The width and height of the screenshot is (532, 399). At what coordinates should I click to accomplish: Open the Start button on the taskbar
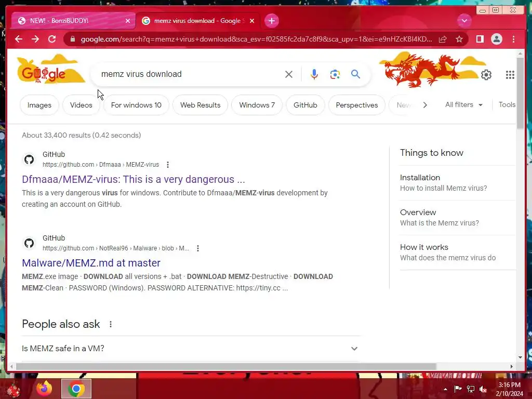coord(14,390)
